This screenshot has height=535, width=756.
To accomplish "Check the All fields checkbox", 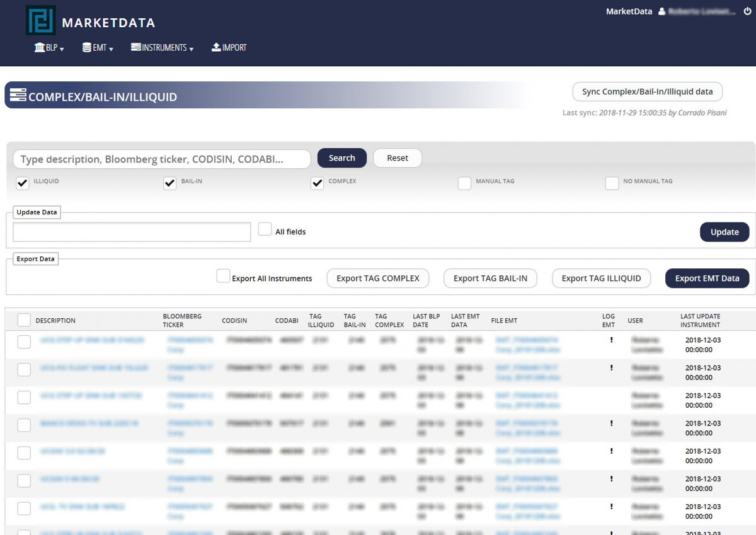I will [265, 229].
